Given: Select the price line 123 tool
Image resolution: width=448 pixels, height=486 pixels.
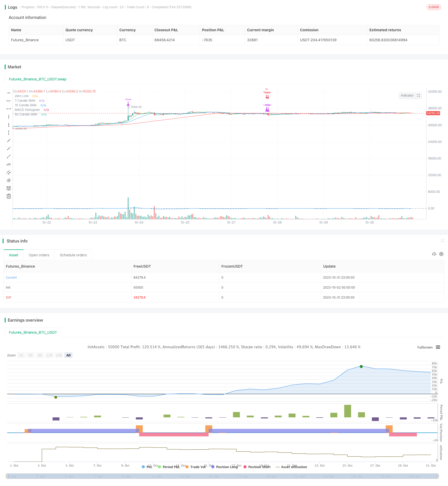Looking at the screenshot, I should 9,164.
